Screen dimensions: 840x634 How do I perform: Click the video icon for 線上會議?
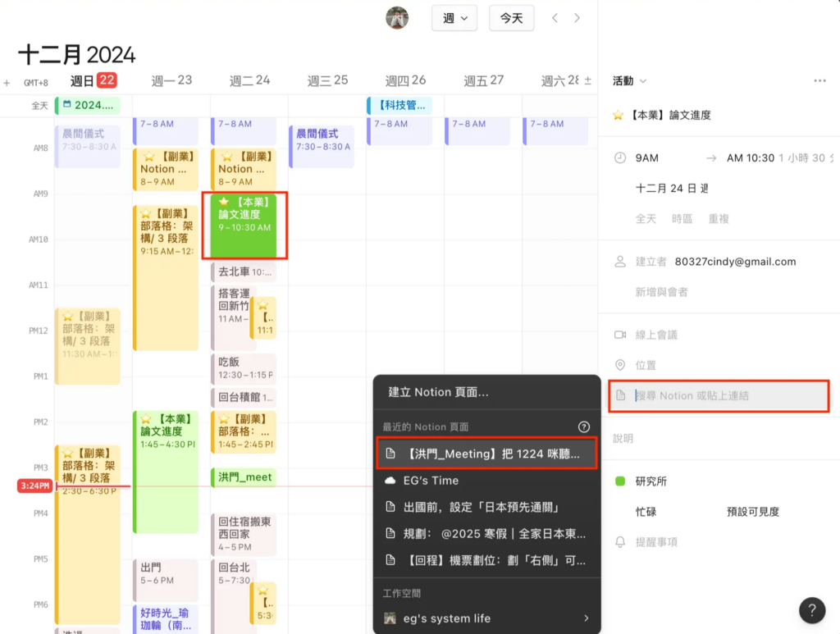pyautogui.click(x=620, y=335)
